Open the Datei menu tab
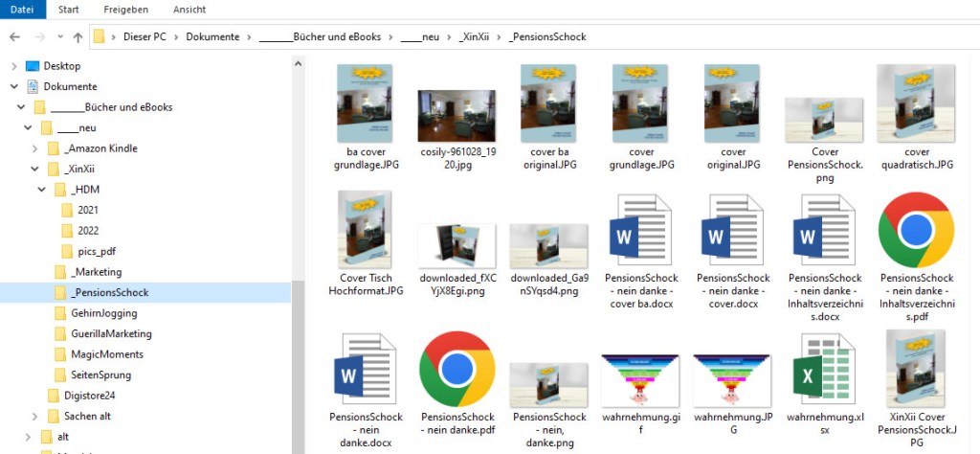Image resolution: width=980 pixels, height=454 pixels. coord(20,10)
